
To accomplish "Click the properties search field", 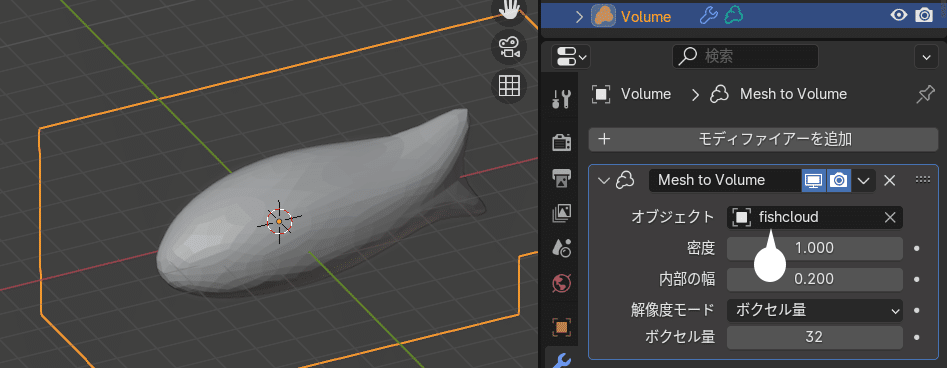I will click(x=745, y=57).
